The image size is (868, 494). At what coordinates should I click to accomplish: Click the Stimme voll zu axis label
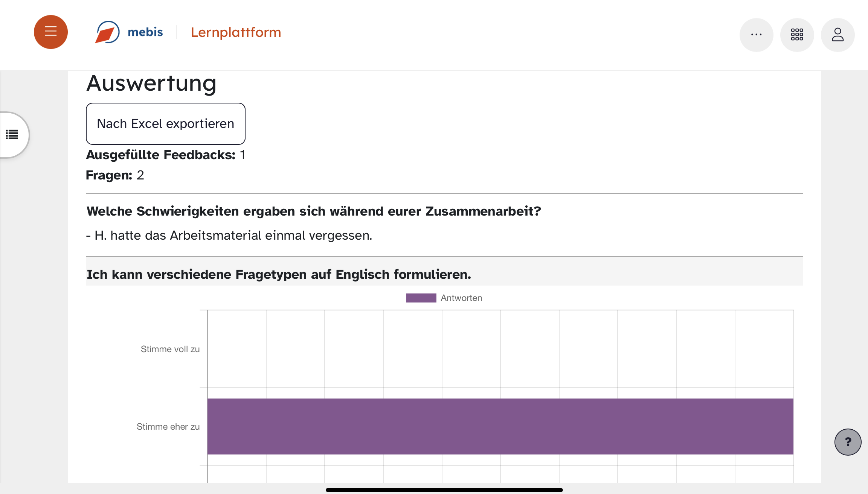tap(170, 349)
